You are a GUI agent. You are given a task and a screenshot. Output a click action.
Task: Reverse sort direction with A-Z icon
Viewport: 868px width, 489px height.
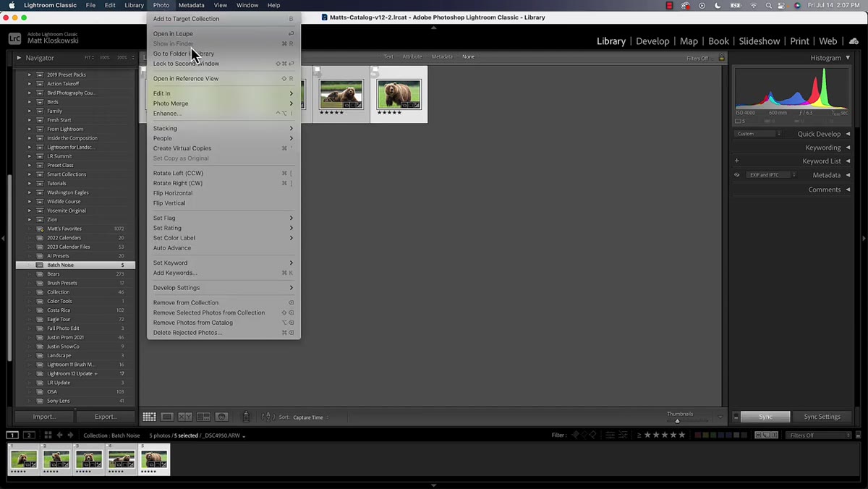268,417
